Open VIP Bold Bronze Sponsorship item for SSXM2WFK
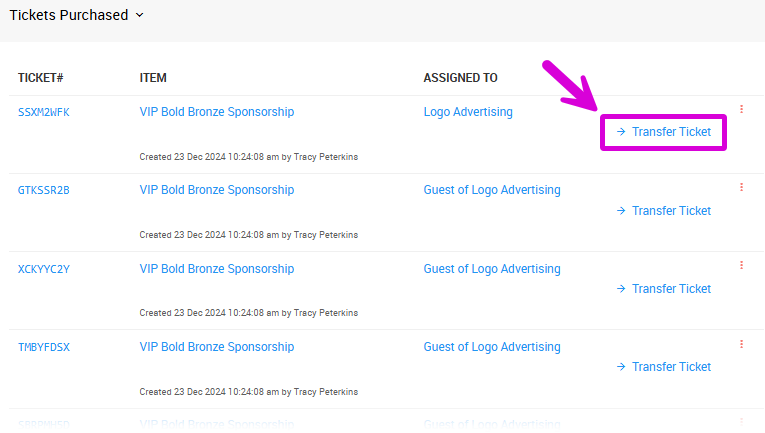Image resolution: width=765 pixels, height=433 pixels. pyautogui.click(x=217, y=112)
